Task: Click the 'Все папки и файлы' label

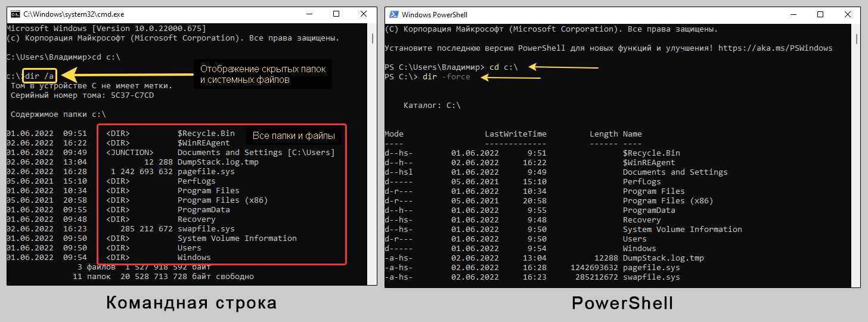Action: coord(293,136)
